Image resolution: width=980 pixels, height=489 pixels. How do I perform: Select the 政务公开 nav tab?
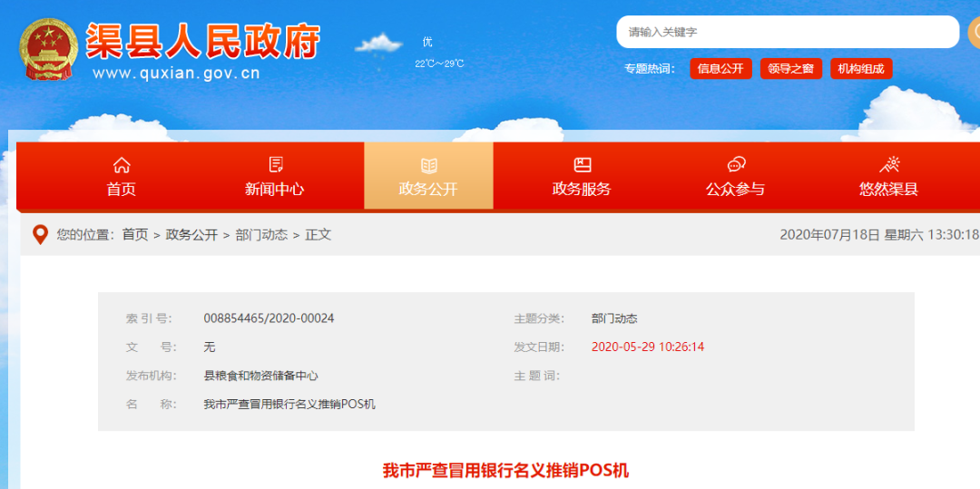click(428, 175)
